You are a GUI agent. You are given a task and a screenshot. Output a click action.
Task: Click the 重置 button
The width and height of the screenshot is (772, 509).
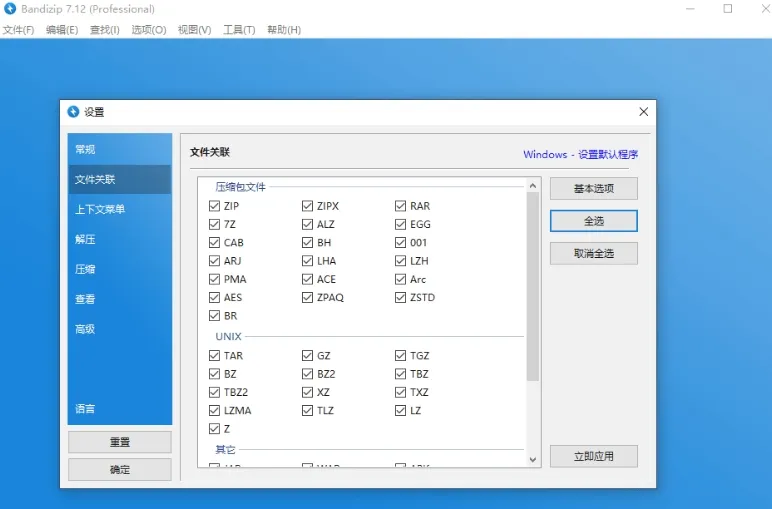tap(120, 442)
